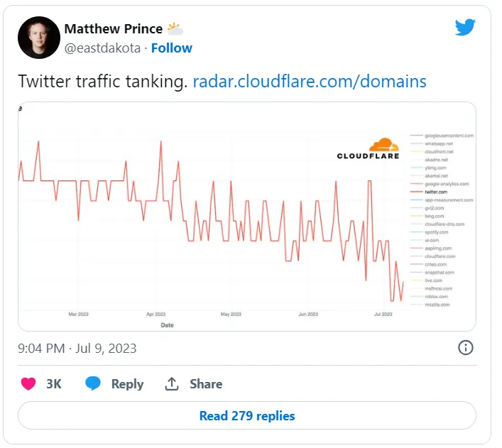The height and width of the screenshot is (448, 502).
Task: Open the Matthew Prince profile name
Action: 114,29
